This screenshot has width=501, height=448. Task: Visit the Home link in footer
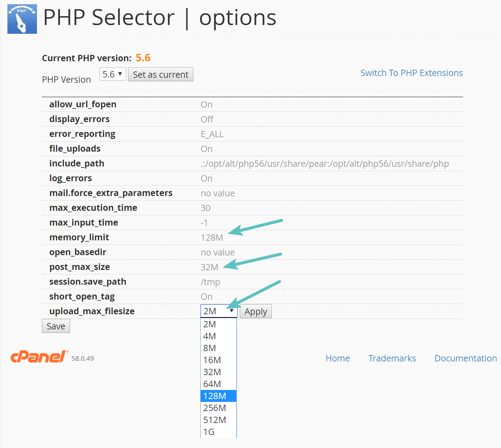pos(337,358)
